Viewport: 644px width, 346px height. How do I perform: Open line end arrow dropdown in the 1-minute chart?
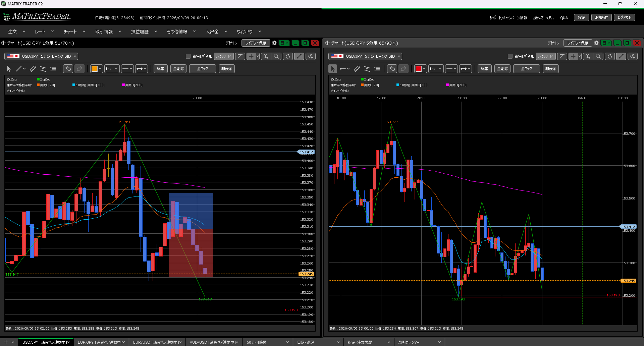tap(142, 69)
